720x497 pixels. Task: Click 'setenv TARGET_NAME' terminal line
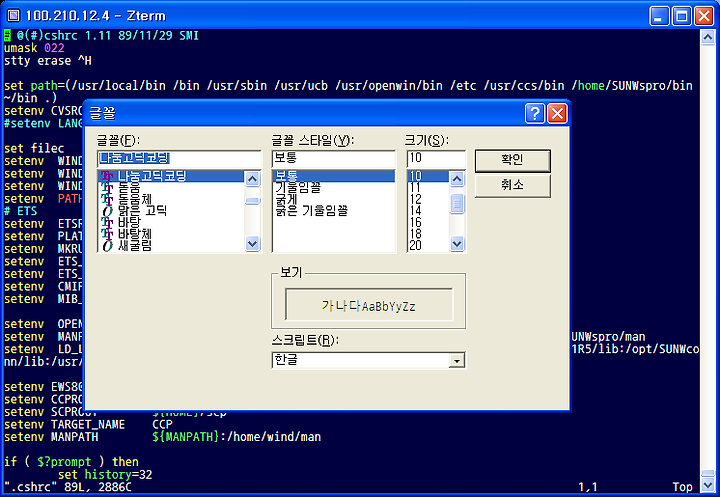coord(64,424)
